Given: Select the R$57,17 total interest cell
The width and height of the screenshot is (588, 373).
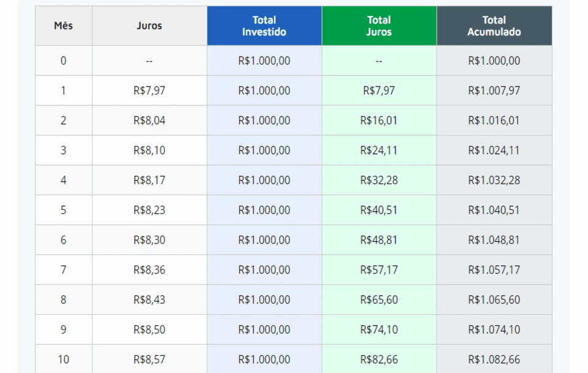Looking at the screenshot, I should [x=379, y=270].
